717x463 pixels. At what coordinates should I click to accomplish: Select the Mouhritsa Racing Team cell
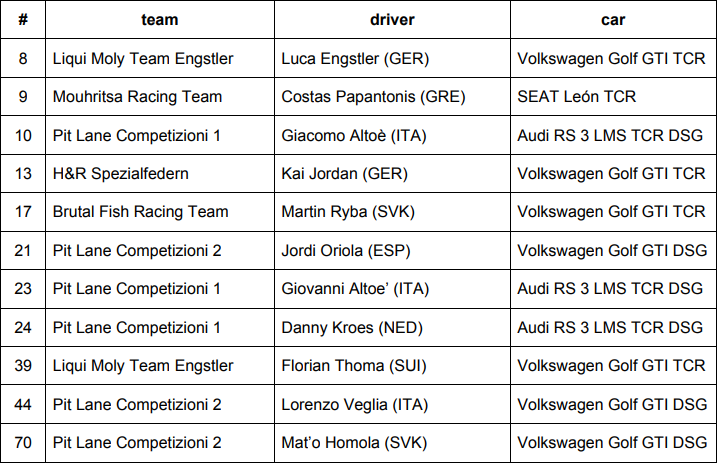click(x=160, y=96)
